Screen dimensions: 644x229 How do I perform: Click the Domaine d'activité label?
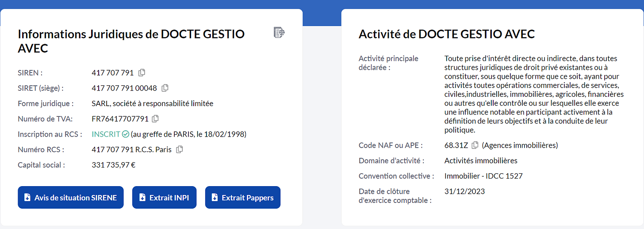(x=391, y=160)
